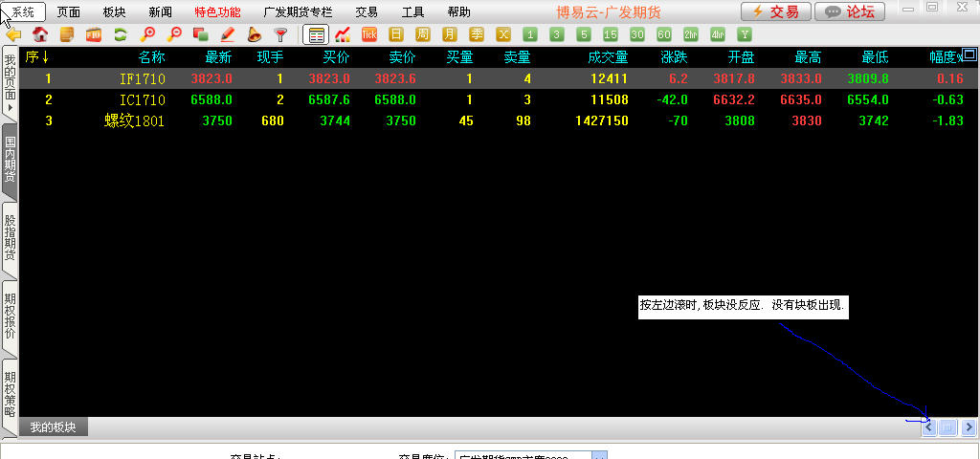
Task: Switch to the 股指期货 side tab
Action: coord(10,244)
